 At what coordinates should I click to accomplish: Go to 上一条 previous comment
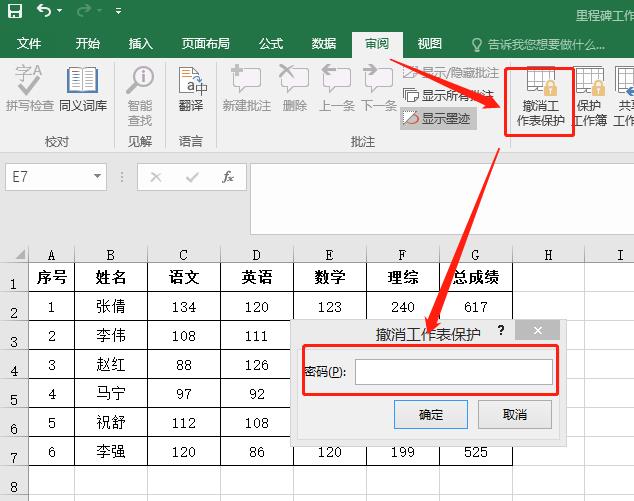[336, 88]
